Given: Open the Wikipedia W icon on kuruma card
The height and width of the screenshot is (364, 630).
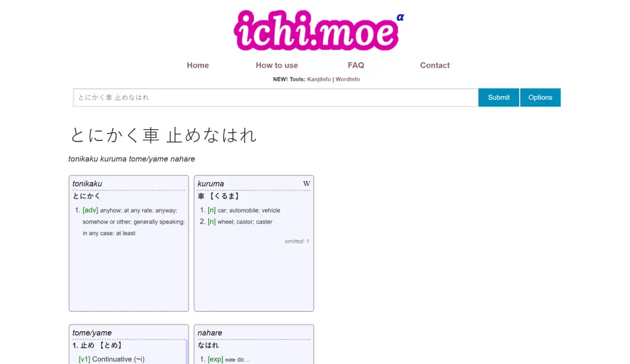Looking at the screenshot, I should click(306, 184).
